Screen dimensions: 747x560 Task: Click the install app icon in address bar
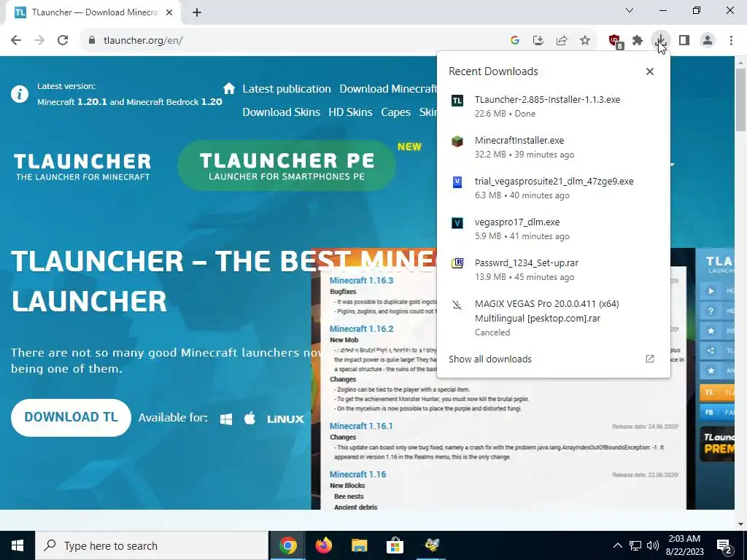pyautogui.click(x=538, y=41)
